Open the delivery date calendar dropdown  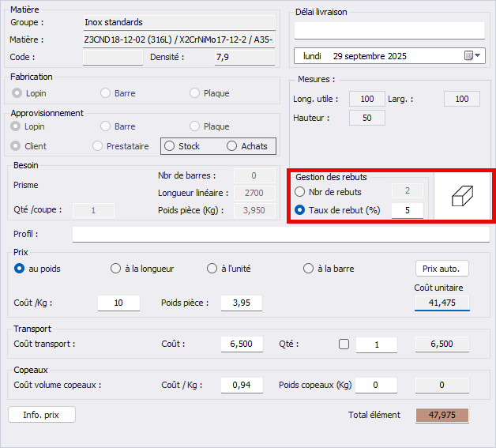(x=473, y=56)
